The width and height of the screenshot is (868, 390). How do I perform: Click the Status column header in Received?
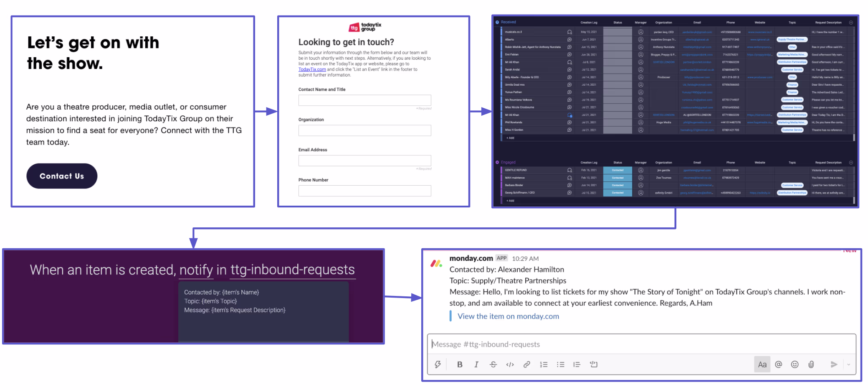[617, 23]
